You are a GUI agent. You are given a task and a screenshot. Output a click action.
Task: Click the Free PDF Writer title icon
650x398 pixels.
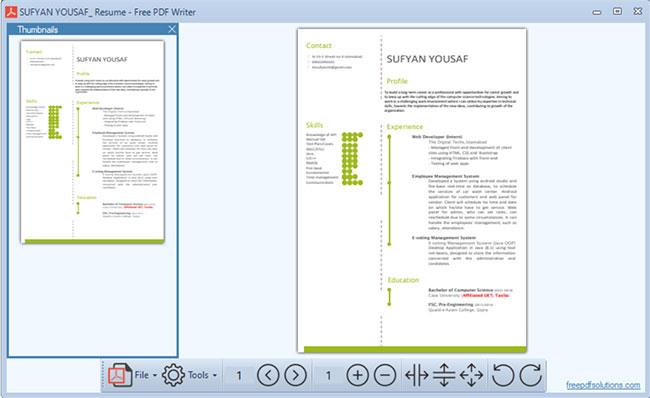11,12
